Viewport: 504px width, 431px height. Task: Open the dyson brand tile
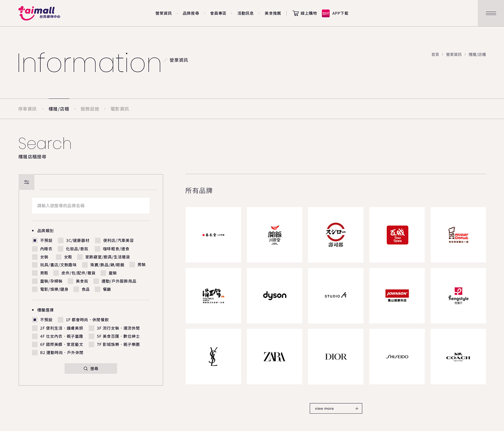(274, 296)
